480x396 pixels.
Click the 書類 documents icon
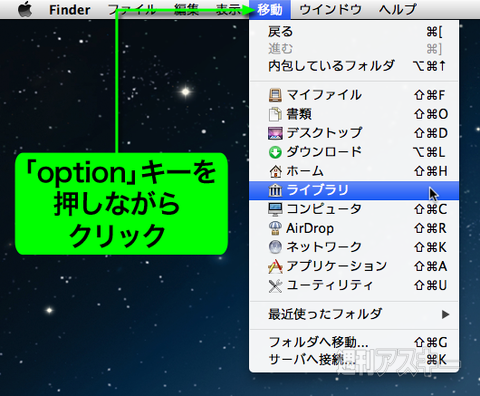point(275,114)
